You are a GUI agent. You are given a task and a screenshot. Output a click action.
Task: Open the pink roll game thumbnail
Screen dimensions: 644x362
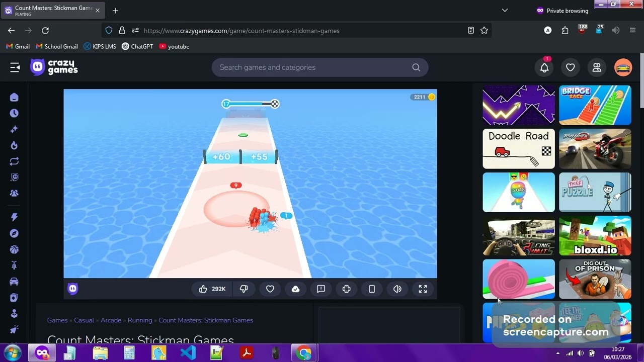tap(519, 279)
